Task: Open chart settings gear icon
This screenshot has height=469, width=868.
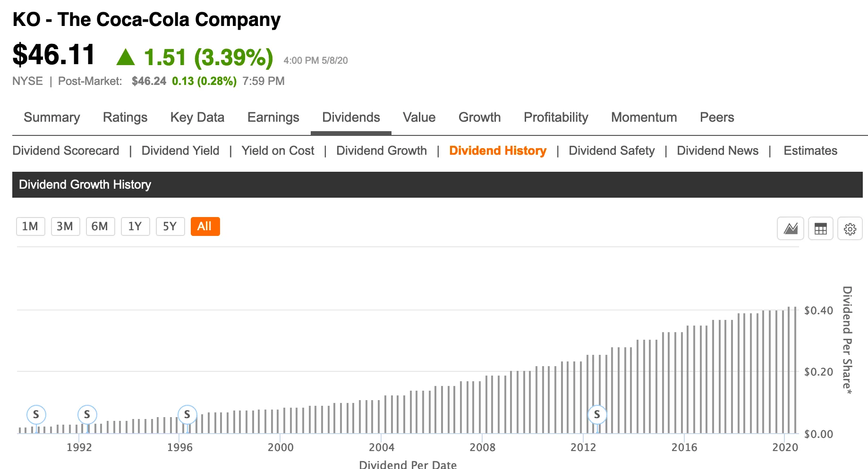Action: pos(850,228)
